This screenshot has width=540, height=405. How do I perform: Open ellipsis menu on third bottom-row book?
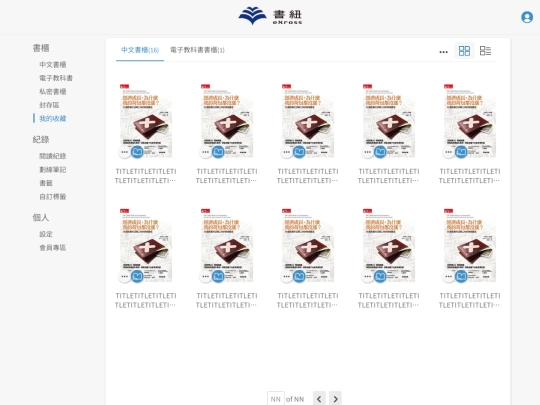pyautogui.click(x=286, y=276)
